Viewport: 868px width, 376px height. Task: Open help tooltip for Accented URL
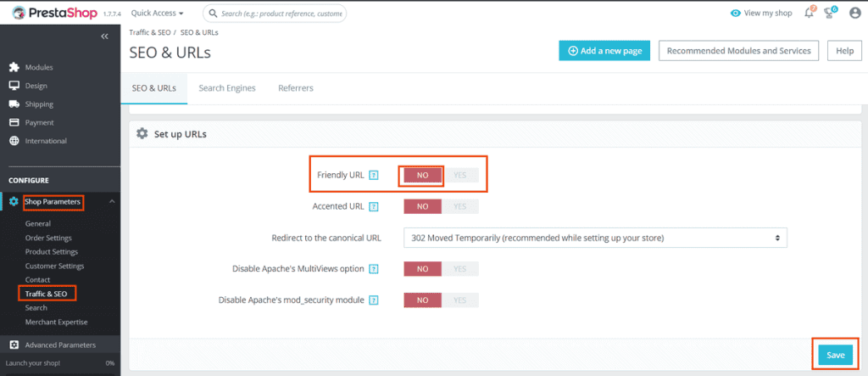point(374,206)
